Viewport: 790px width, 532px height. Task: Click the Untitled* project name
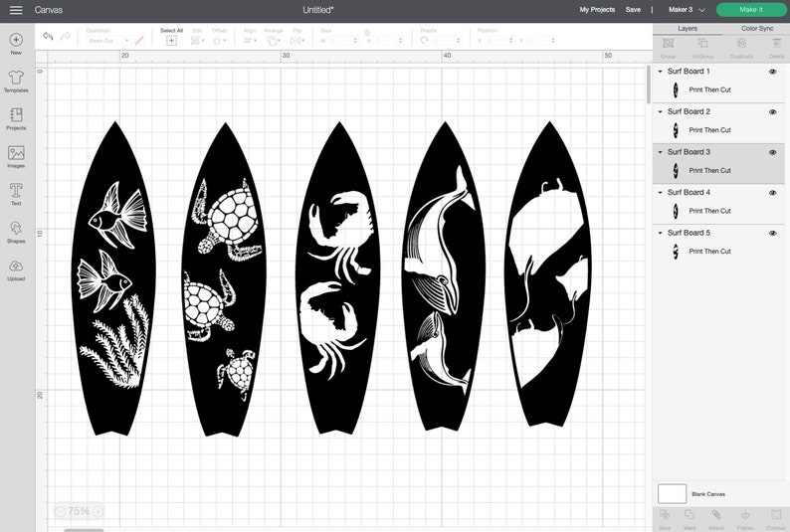pyautogui.click(x=318, y=10)
